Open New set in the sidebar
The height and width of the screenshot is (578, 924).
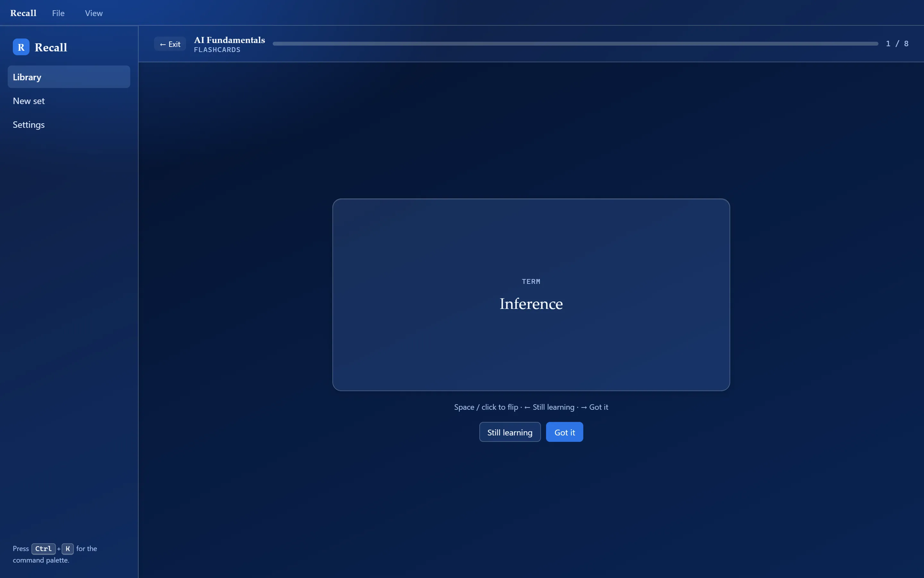pos(69,101)
